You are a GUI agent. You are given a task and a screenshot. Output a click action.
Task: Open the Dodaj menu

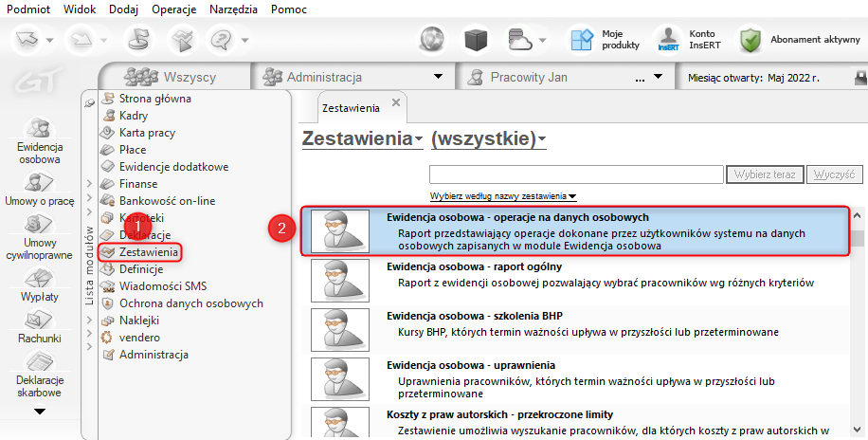pyautogui.click(x=123, y=9)
